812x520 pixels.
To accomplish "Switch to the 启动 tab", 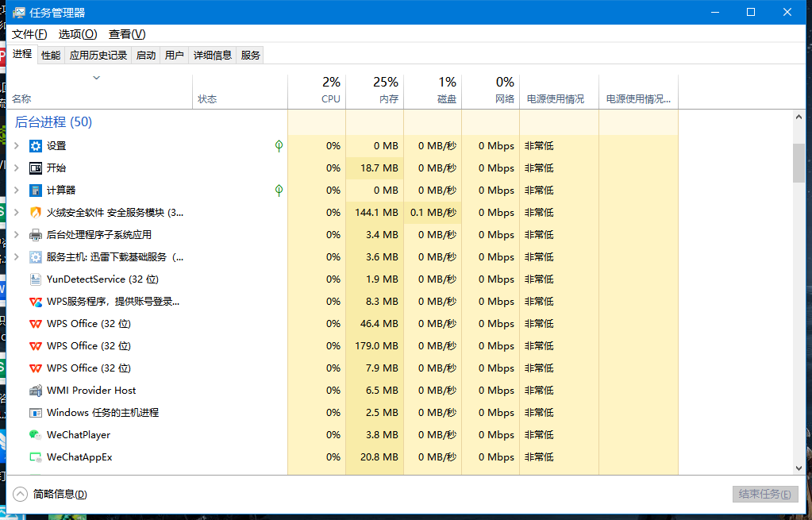I will [x=145, y=54].
